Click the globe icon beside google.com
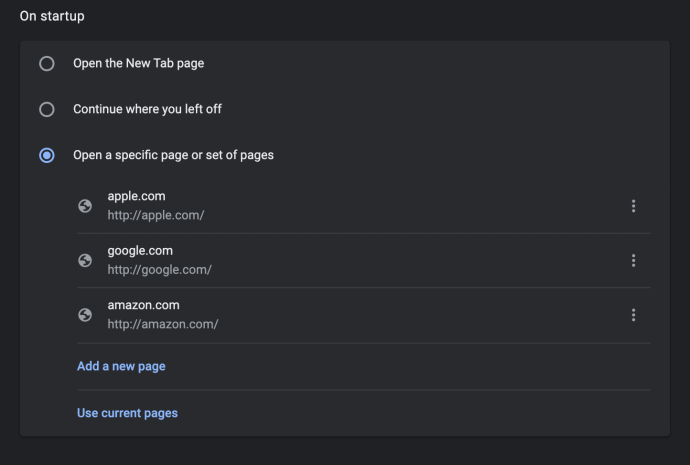This screenshot has width=690, height=465. (x=85, y=260)
